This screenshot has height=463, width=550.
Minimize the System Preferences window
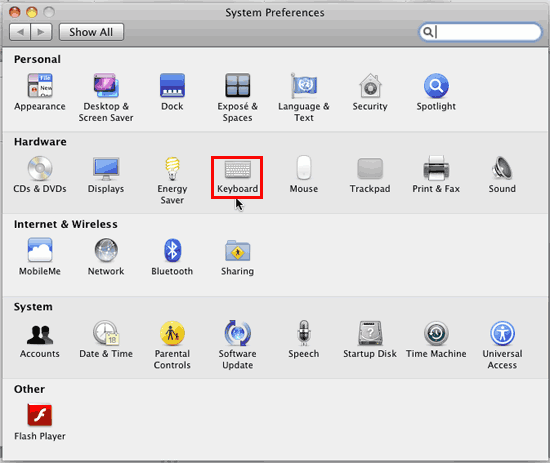(32, 12)
